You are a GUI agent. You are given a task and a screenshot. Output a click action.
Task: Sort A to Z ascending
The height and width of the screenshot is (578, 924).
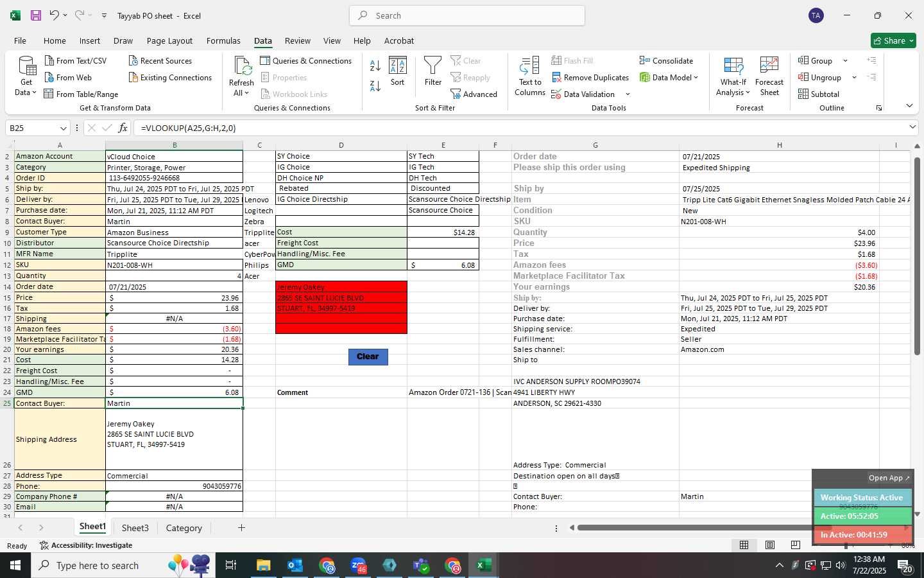[375, 65]
